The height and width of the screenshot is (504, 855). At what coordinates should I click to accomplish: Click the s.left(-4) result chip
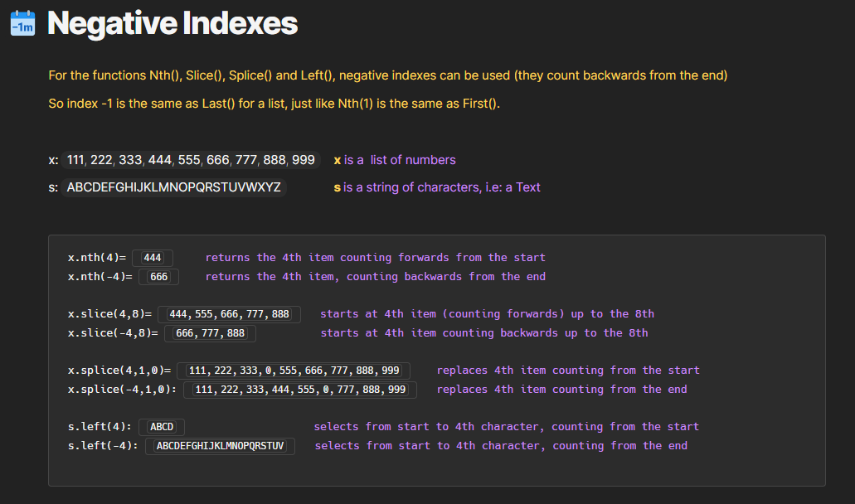220,446
